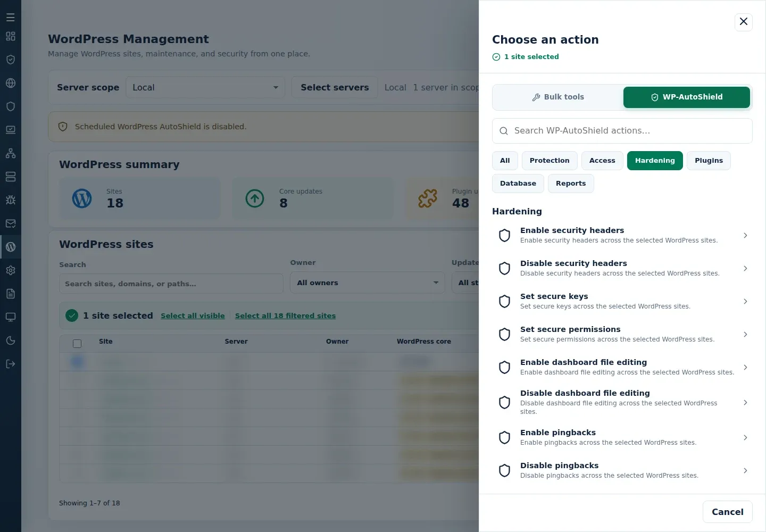Open the mail-check icon in the sidebar
The height and width of the screenshot is (532, 766).
point(11,223)
